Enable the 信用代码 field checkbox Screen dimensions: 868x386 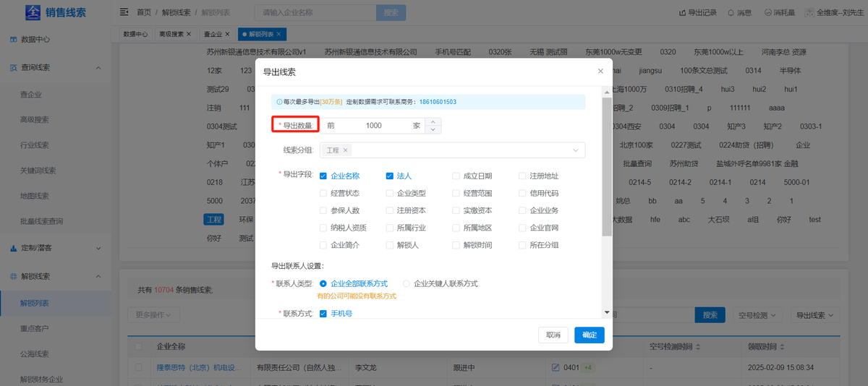(522, 193)
